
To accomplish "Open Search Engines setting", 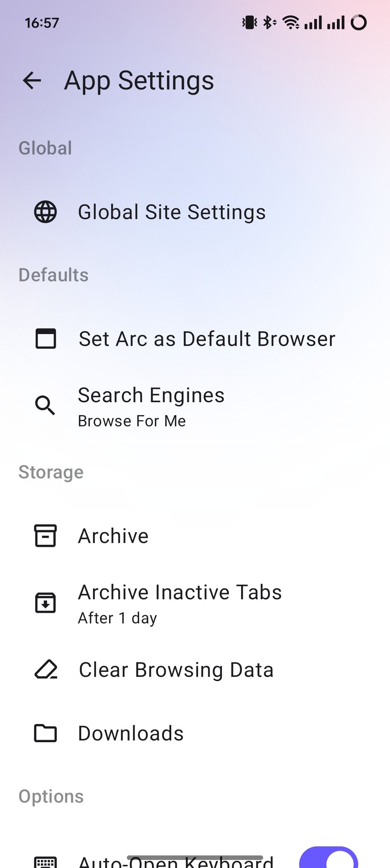I will pos(151,396).
